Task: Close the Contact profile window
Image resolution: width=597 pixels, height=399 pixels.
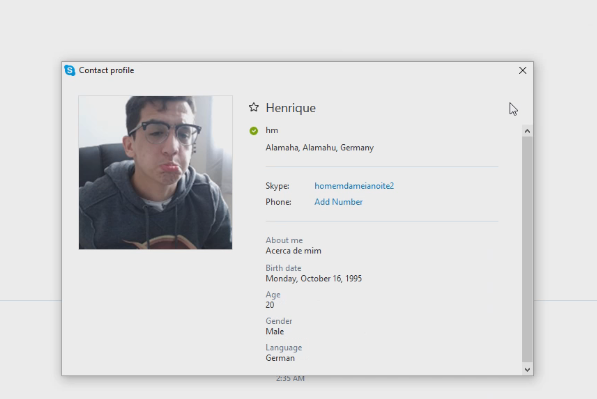Action: [x=522, y=70]
